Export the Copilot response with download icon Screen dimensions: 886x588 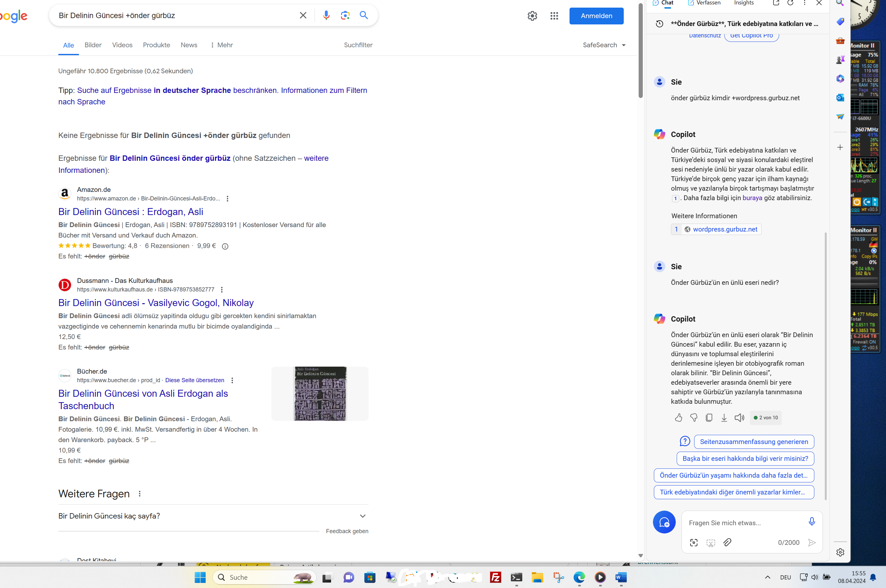click(x=724, y=418)
